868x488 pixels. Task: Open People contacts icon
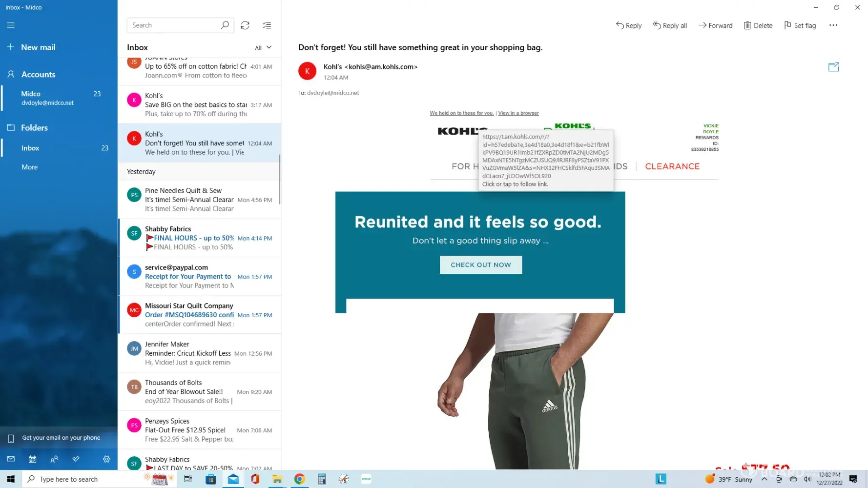pyautogui.click(x=54, y=459)
